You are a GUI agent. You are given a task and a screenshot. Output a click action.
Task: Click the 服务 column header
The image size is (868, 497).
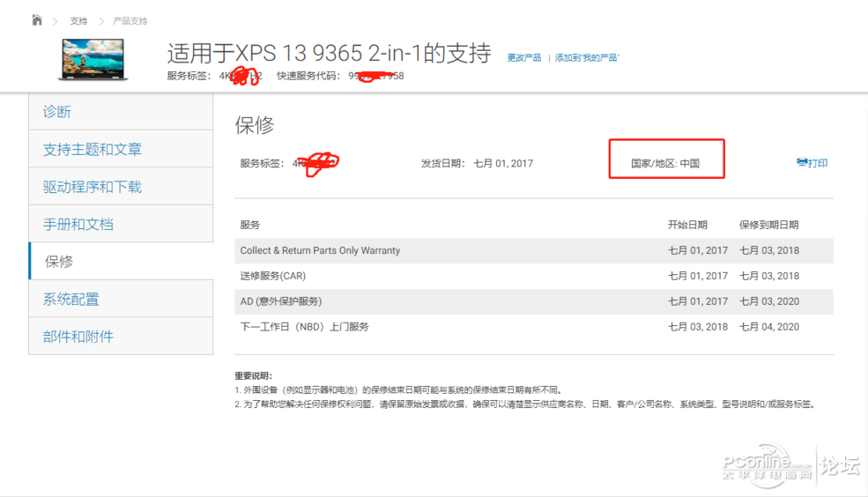click(250, 225)
